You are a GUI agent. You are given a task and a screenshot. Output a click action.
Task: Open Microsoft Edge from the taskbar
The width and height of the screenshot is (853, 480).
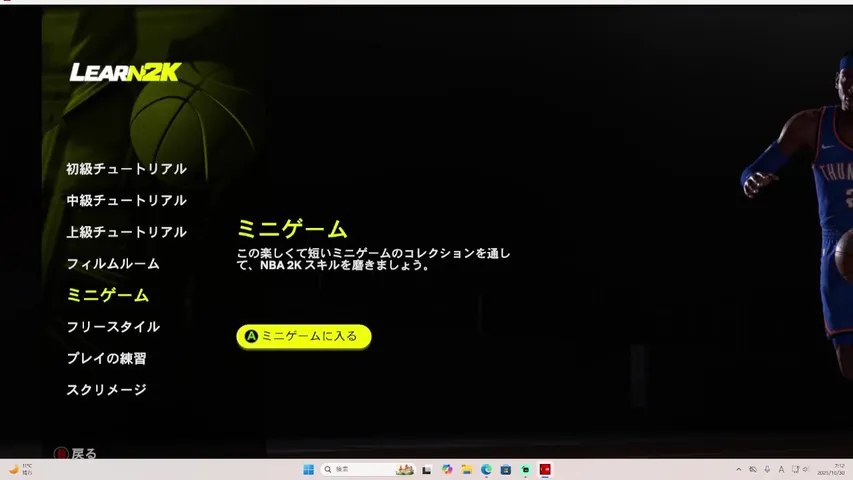coord(486,470)
